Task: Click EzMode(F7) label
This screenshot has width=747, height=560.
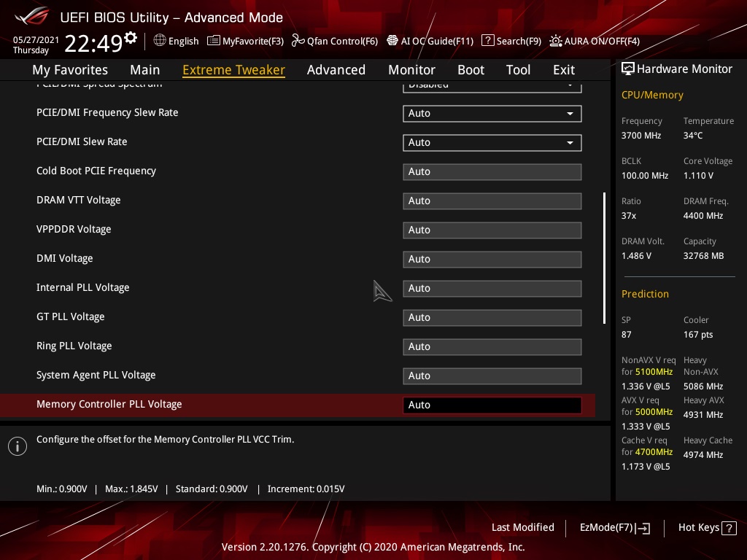Action: point(606,528)
